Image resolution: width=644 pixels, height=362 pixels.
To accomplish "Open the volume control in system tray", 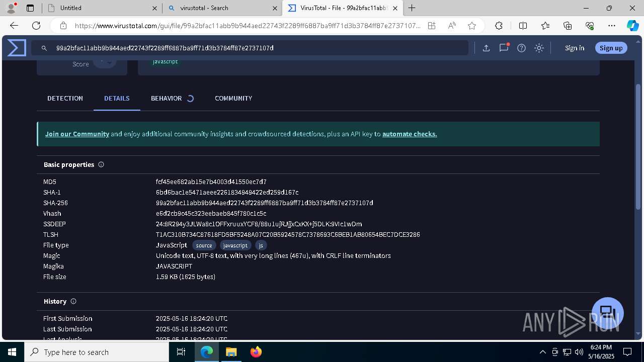I will click(579, 352).
